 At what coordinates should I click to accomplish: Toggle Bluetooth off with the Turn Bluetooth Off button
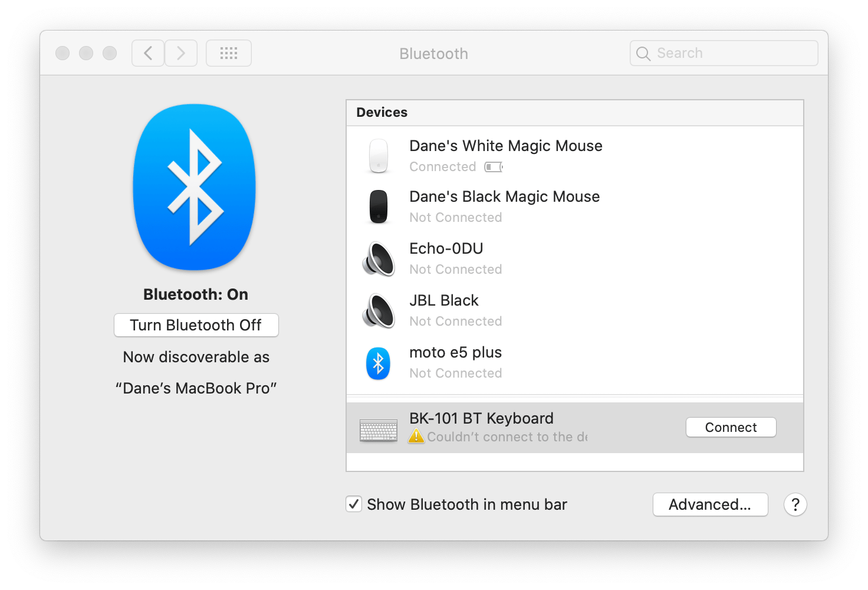click(196, 324)
